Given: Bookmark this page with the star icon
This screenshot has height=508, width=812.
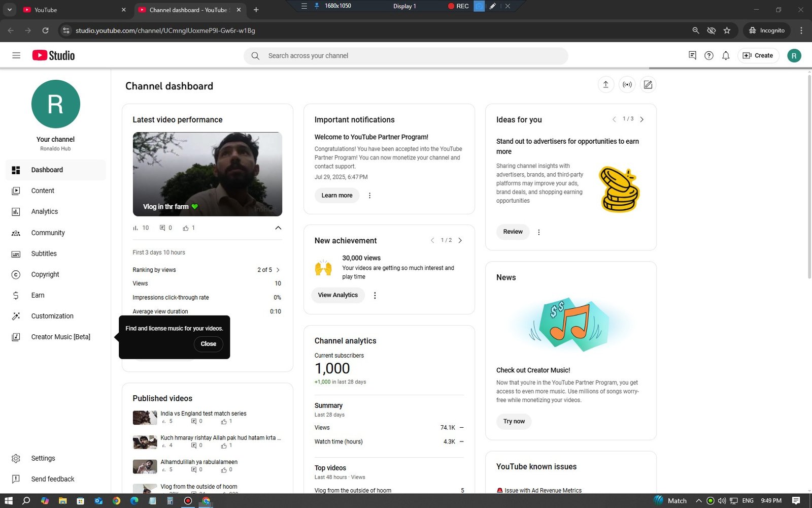Looking at the screenshot, I should pos(727,30).
